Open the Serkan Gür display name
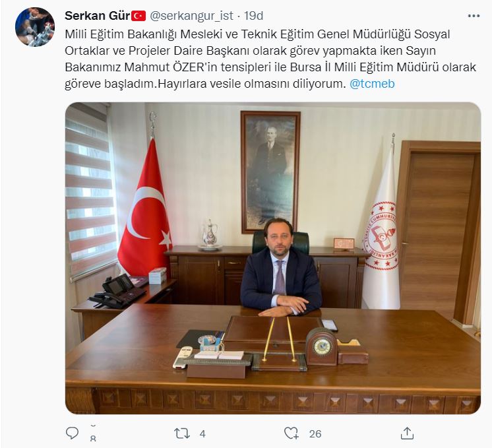 pyautogui.click(x=97, y=16)
